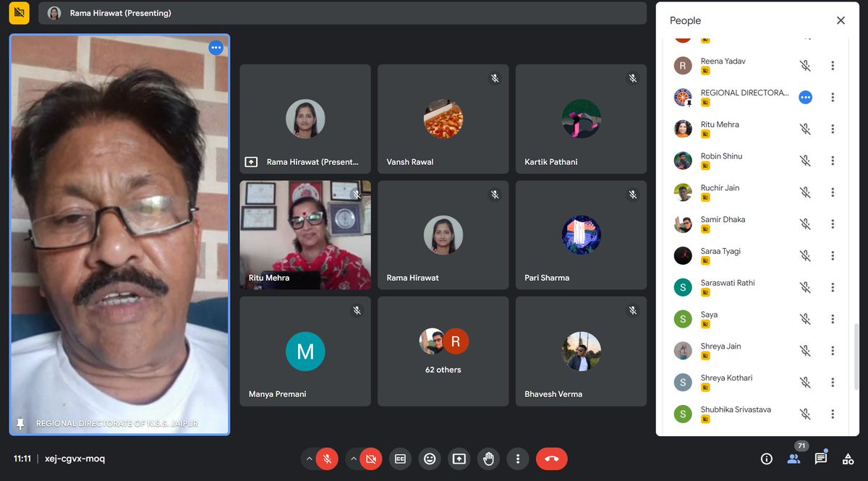The width and height of the screenshot is (868, 481).
Task: Close the People side panel
Action: point(841,20)
